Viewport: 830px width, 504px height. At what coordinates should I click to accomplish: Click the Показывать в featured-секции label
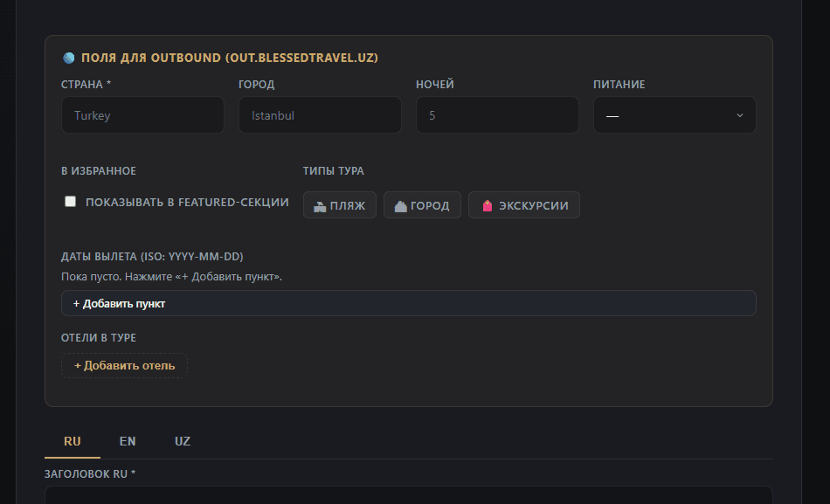(x=187, y=203)
